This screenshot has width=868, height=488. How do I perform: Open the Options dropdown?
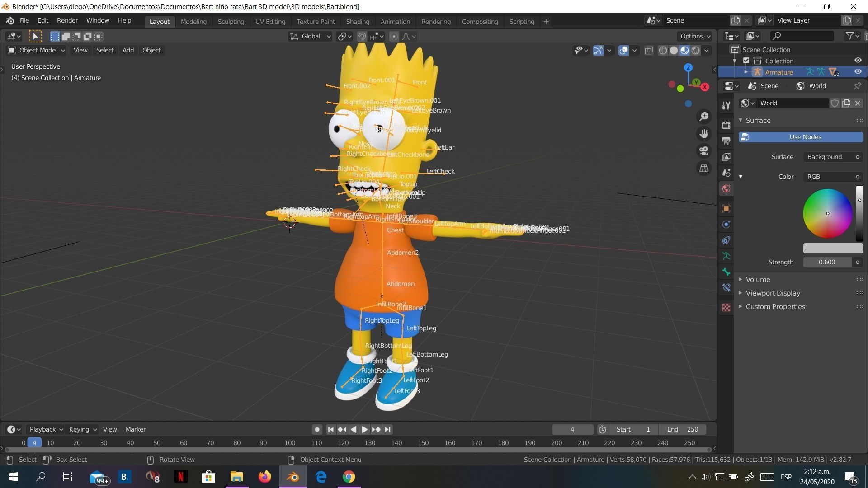pos(695,36)
